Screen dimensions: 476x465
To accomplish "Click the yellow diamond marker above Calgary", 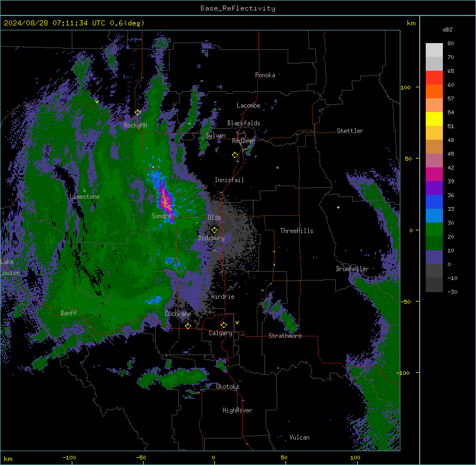I will tap(224, 325).
